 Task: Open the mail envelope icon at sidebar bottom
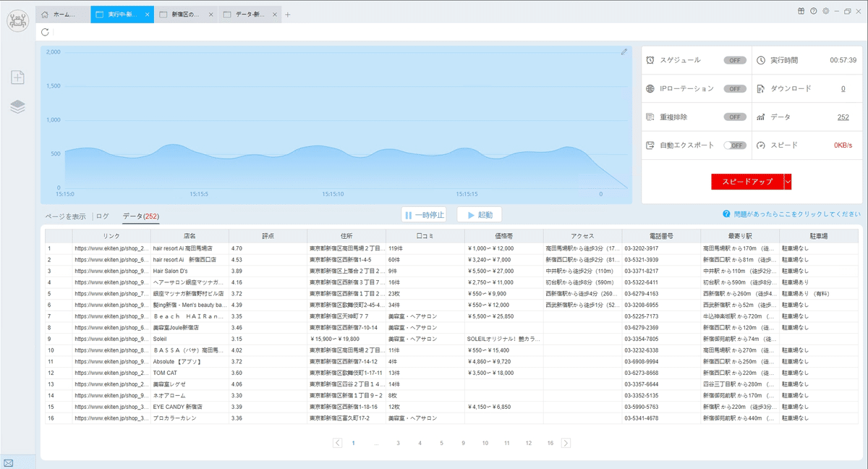pos(9,462)
